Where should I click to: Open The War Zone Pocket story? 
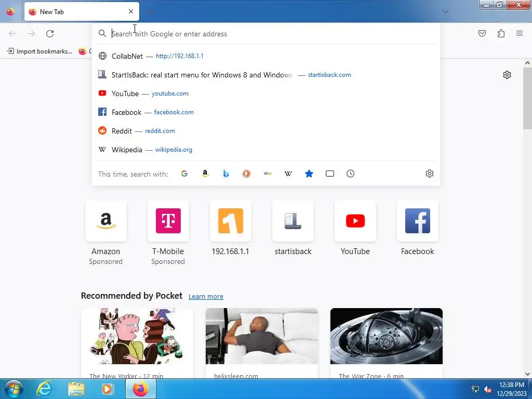point(386,343)
